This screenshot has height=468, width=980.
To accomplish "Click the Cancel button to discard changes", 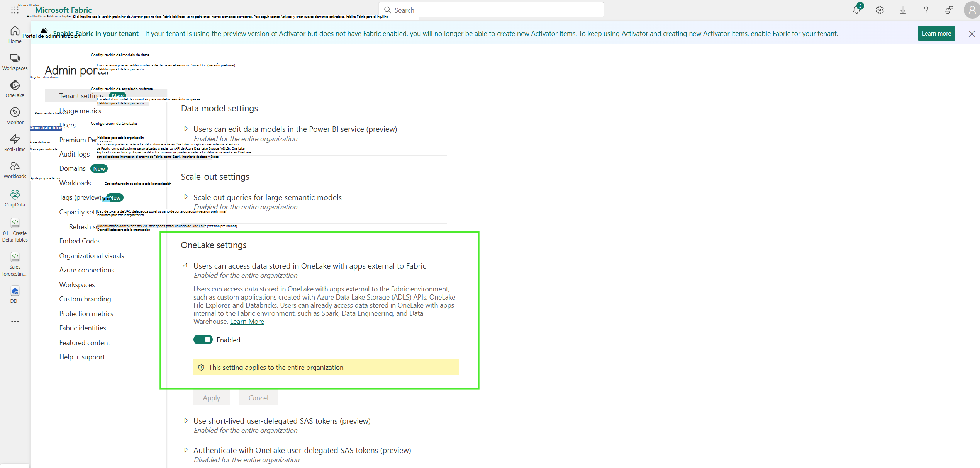I will pos(259,397).
